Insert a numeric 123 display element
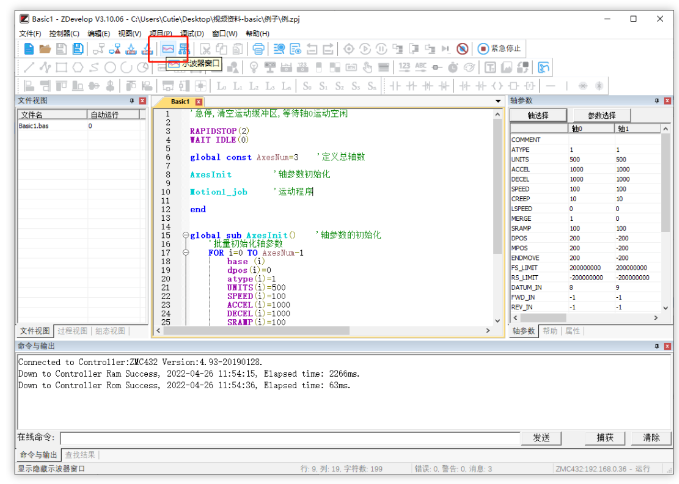This screenshot has width=679, height=484. (x=404, y=67)
